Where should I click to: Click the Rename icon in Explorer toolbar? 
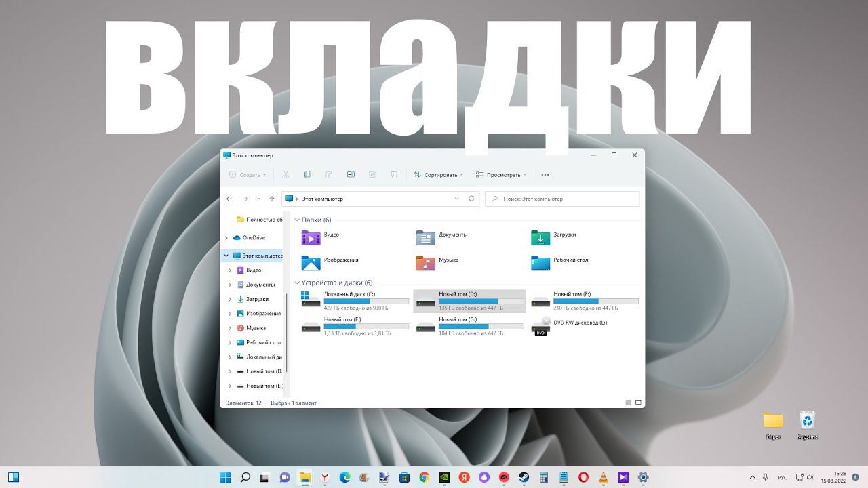(351, 175)
